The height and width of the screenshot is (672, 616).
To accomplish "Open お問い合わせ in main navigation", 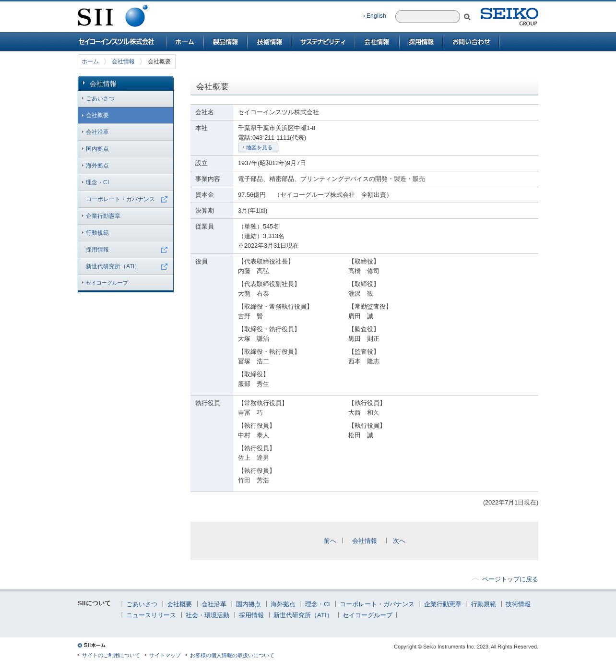I will coord(471,42).
